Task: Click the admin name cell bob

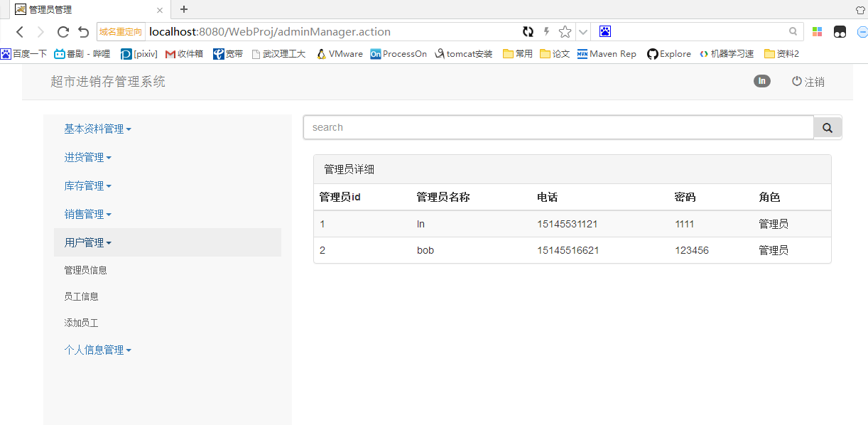Action: click(x=425, y=250)
